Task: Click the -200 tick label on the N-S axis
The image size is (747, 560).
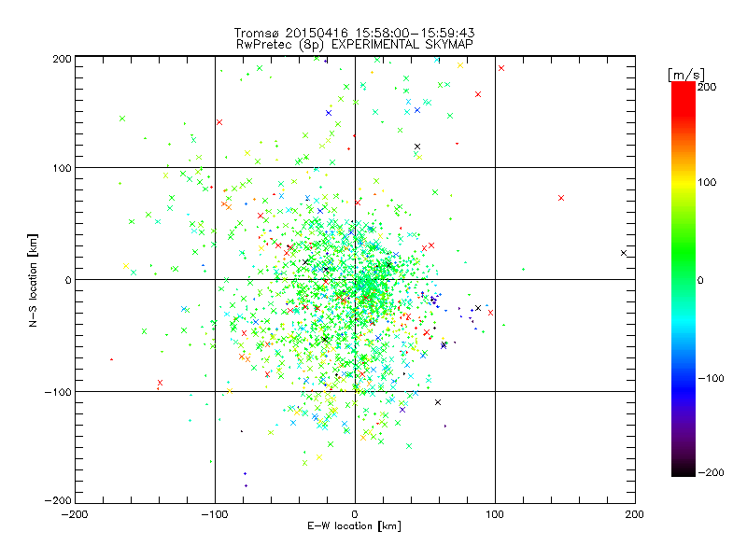Action: tap(58, 500)
